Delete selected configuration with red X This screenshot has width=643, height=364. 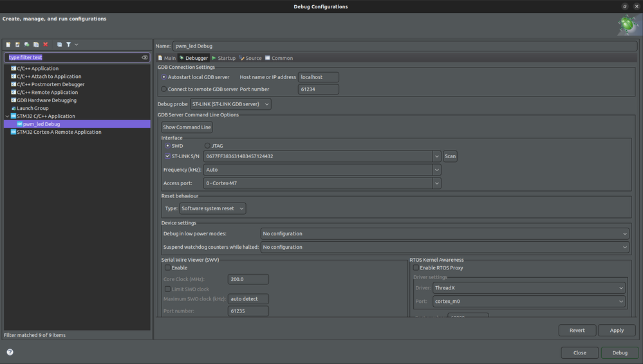pos(46,44)
